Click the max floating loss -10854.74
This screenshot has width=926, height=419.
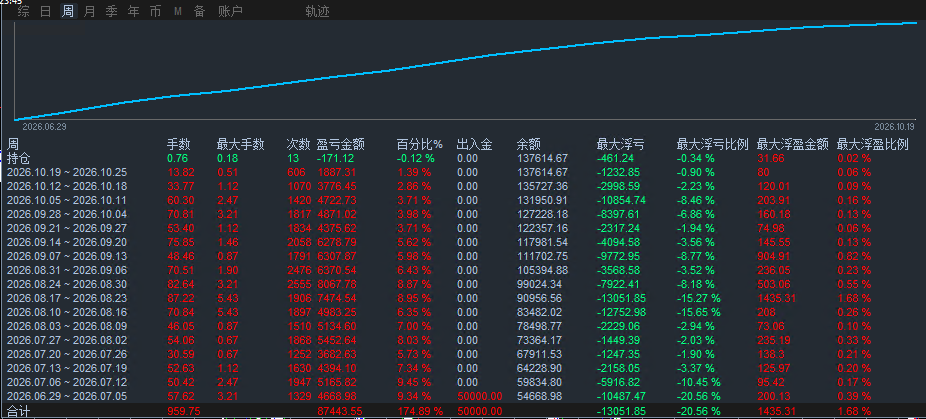621,200
